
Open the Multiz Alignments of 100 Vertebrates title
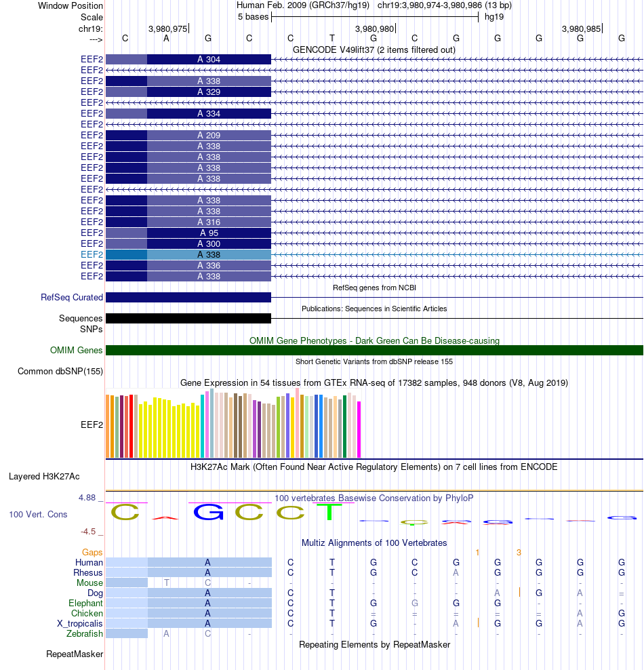coord(374,543)
